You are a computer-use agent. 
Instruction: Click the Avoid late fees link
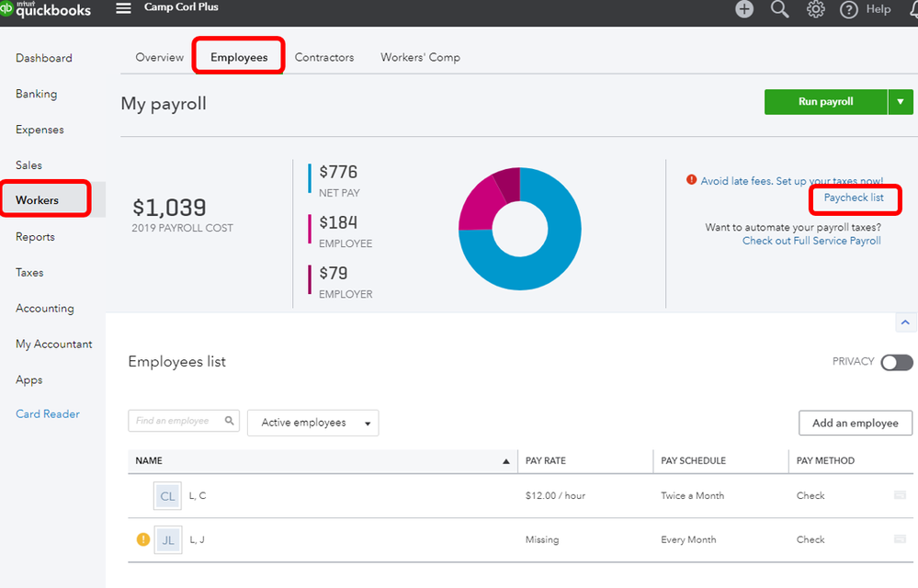point(791,181)
